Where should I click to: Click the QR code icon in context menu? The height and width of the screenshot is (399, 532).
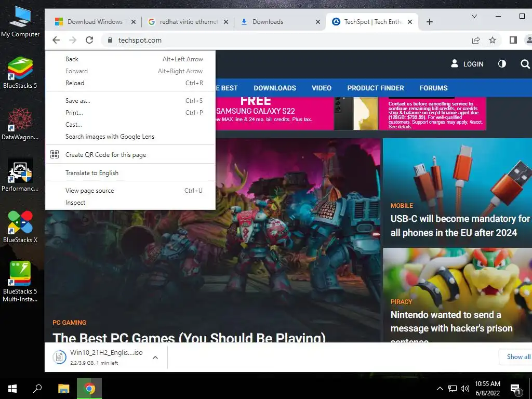(x=55, y=154)
